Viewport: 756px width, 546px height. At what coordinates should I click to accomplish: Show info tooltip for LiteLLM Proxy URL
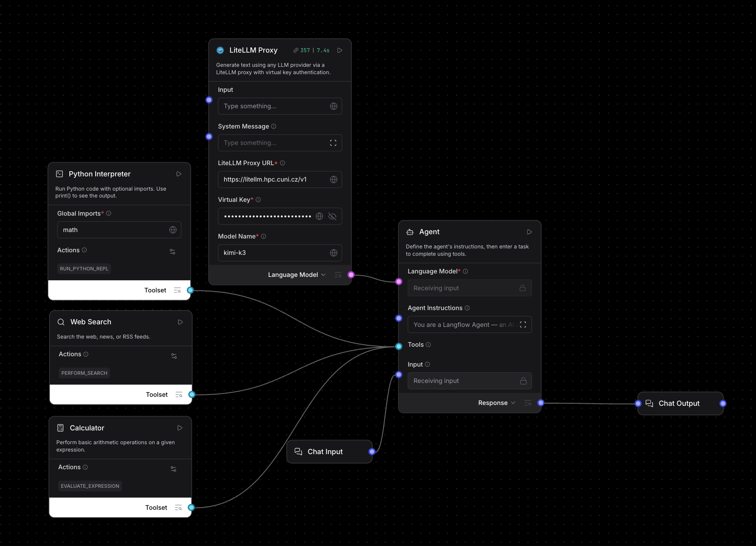coord(282,163)
